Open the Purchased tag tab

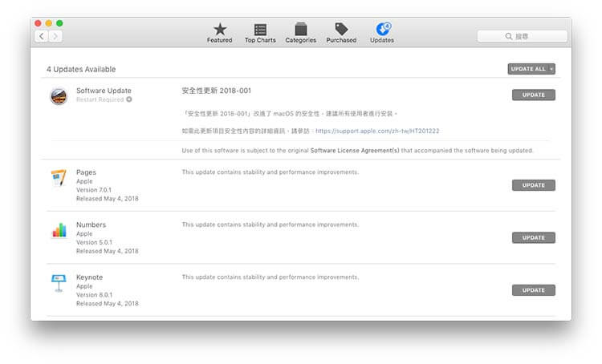click(x=341, y=33)
